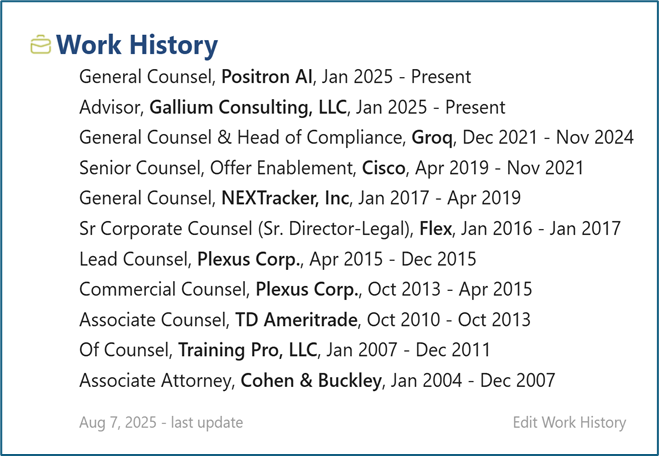
Task: Select the Positron AI company name
Action: (268, 77)
